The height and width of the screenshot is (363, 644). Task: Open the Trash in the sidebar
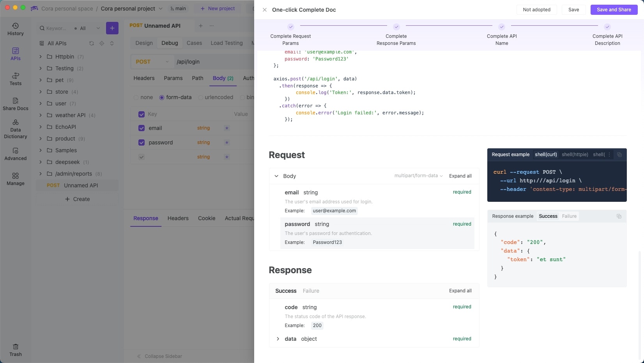[15, 350]
